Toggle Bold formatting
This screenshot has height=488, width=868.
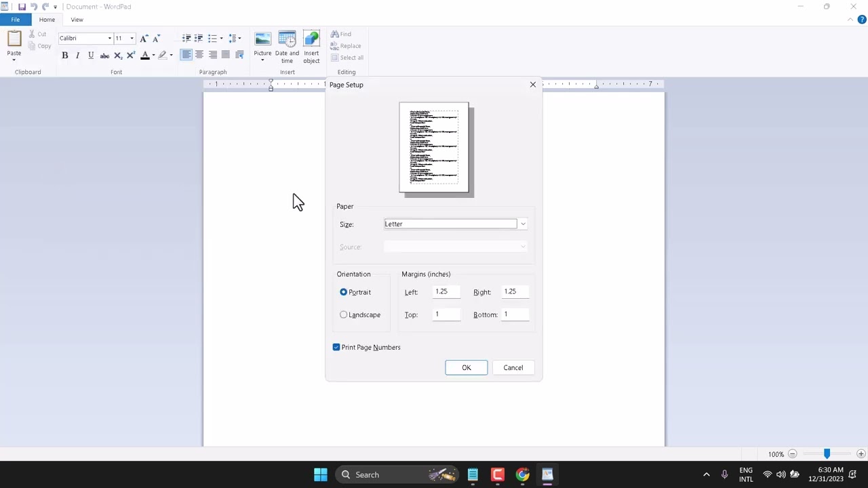pos(65,56)
